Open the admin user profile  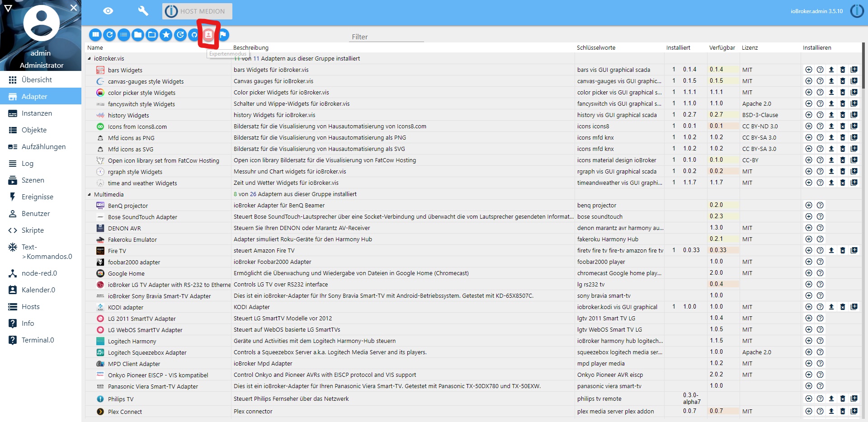click(41, 23)
